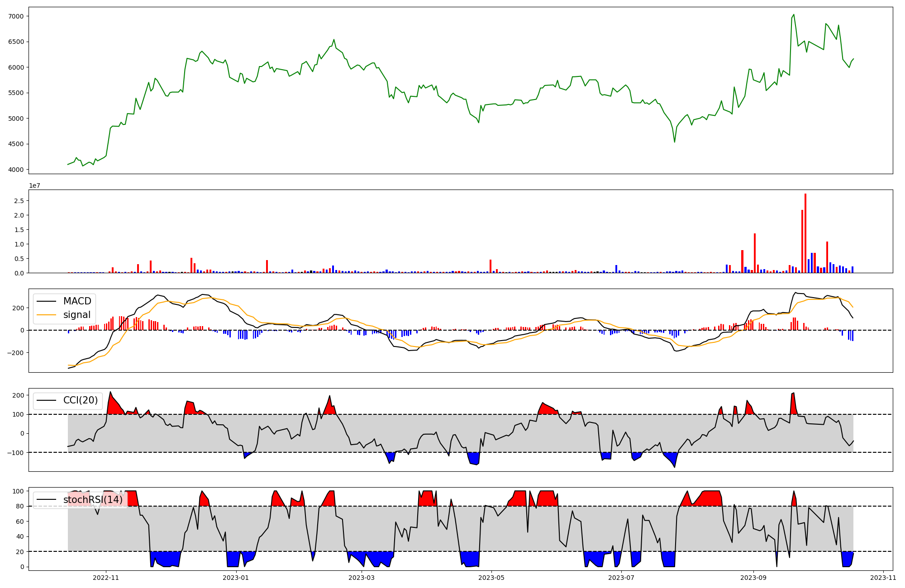Click the 7000 price axis label
Screen dimensions: 905x588
(16, 16)
